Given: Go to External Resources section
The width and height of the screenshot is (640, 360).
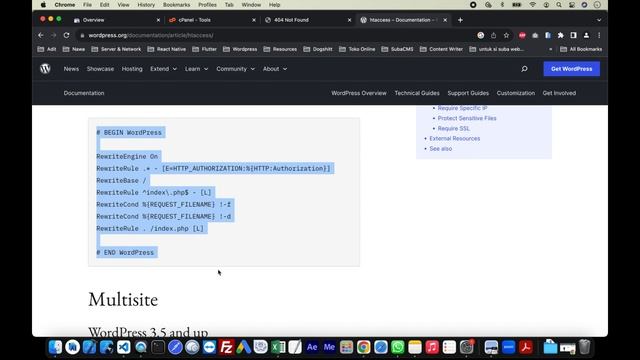Looking at the screenshot, I should pos(454,139).
